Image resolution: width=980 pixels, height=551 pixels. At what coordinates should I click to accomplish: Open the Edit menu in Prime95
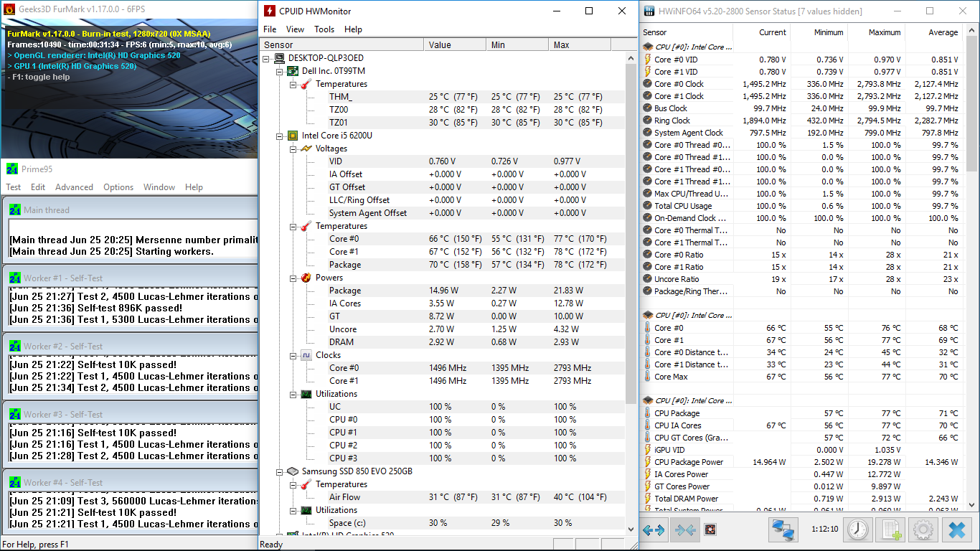pos(38,187)
